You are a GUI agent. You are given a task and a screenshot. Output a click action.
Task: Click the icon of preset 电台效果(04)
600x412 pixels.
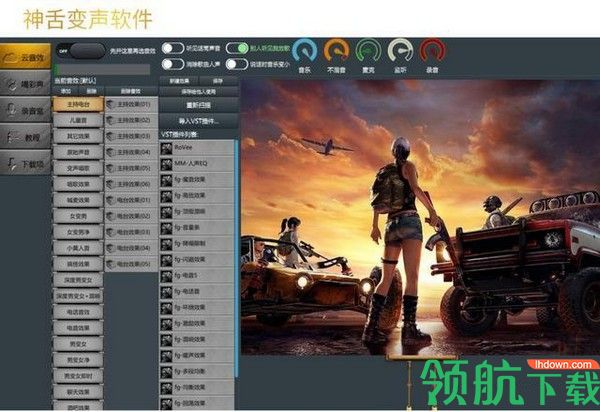pyautogui.click(x=111, y=248)
